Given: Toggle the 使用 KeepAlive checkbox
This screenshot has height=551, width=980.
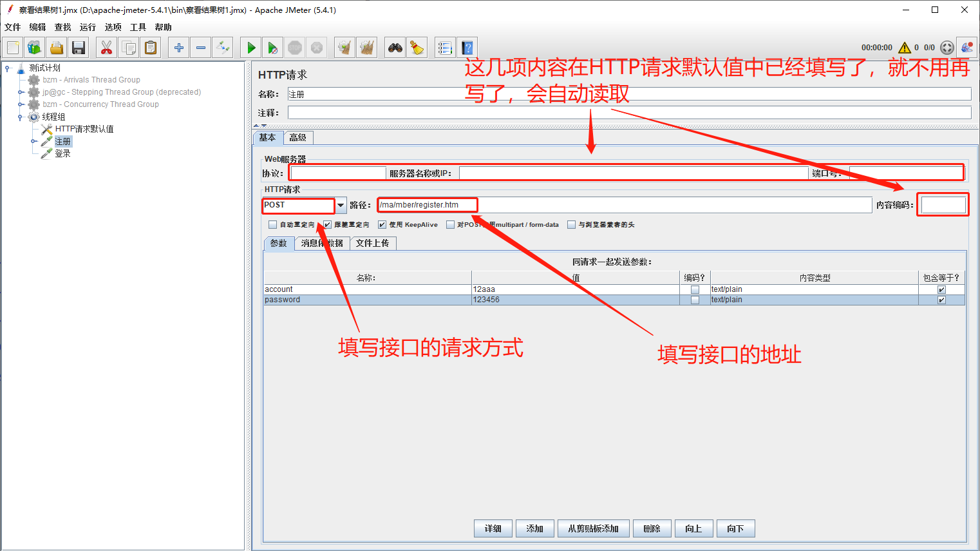Looking at the screenshot, I should pyautogui.click(x=382, y=225).
